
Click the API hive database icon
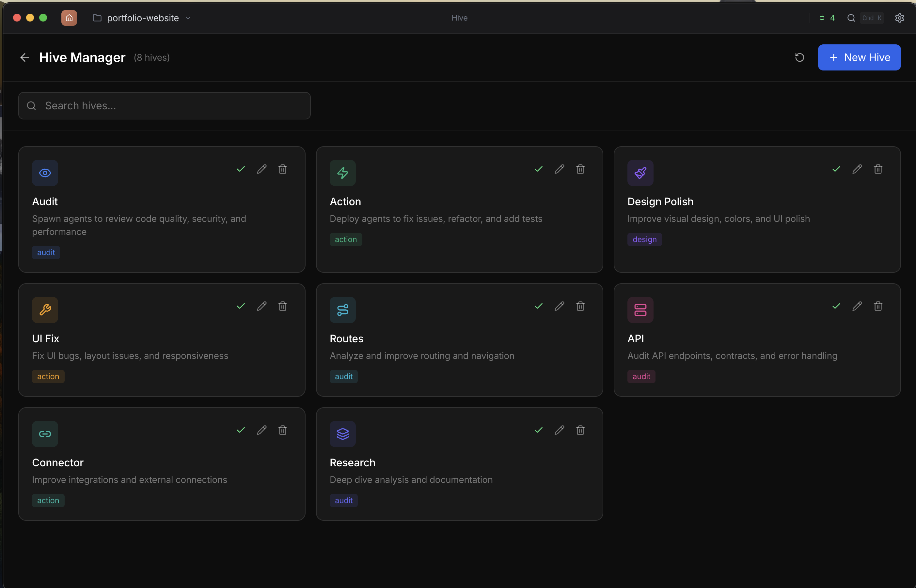point(640,310)
